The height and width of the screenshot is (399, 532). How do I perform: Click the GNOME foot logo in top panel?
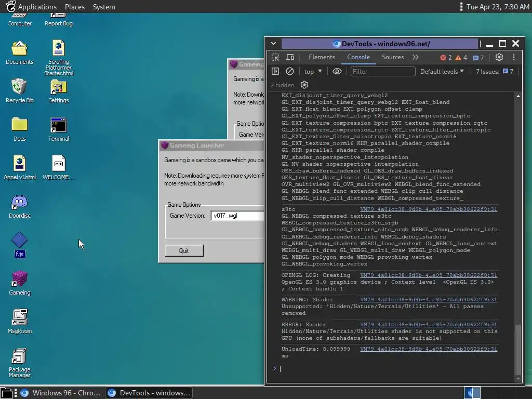pyautogui.click(x=10, y=6)
